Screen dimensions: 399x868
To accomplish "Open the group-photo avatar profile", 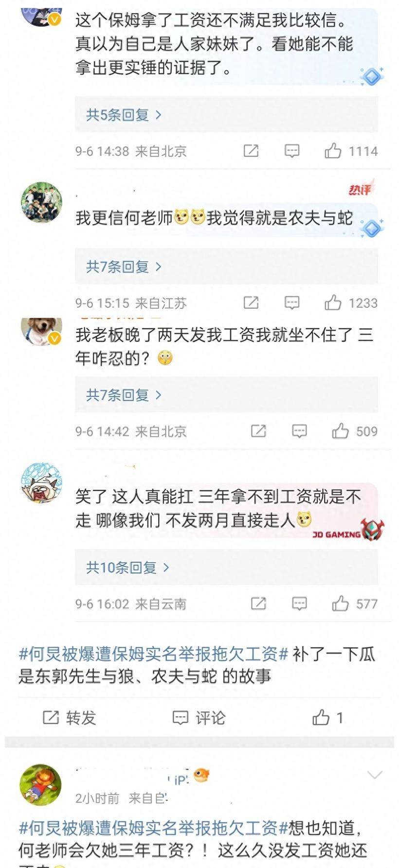I will click(x=42, y=203).
